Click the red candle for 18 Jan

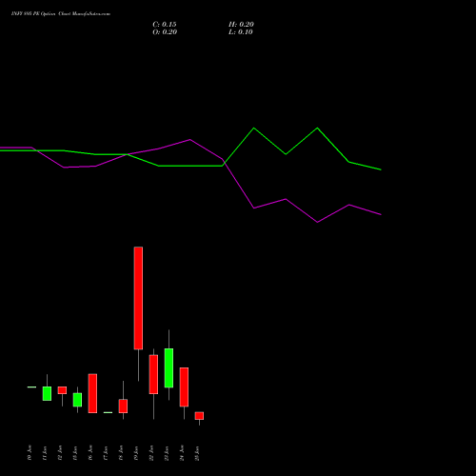pos(123,407)
